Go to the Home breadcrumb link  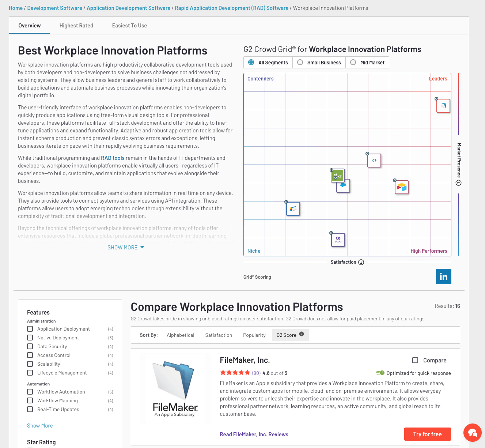[16, 8]
